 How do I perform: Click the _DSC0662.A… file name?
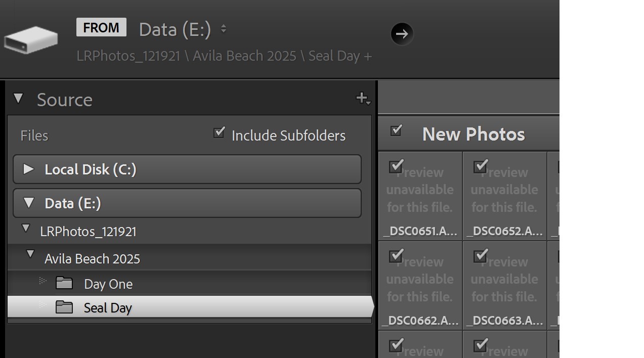coord(420,321)
